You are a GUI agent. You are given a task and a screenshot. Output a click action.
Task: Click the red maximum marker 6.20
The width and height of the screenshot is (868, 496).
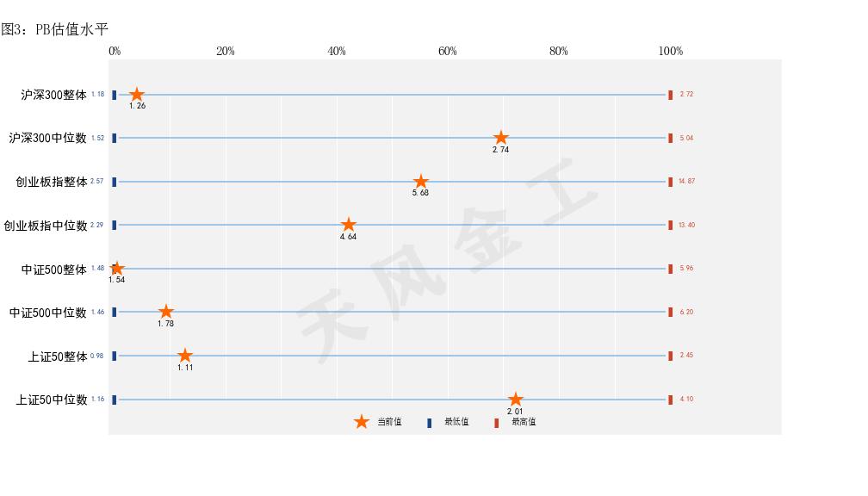click(670, 312)
